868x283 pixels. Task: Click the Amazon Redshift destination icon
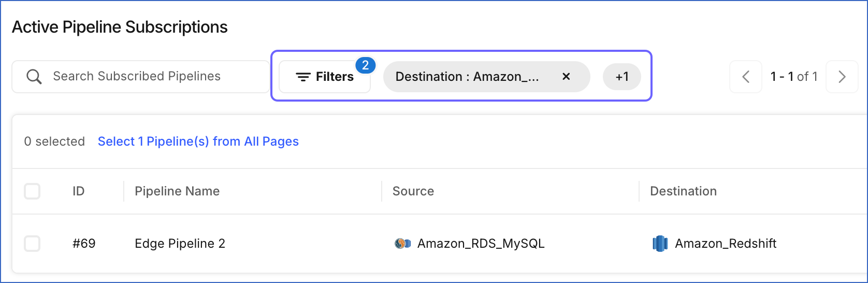[x=660, y=243]
